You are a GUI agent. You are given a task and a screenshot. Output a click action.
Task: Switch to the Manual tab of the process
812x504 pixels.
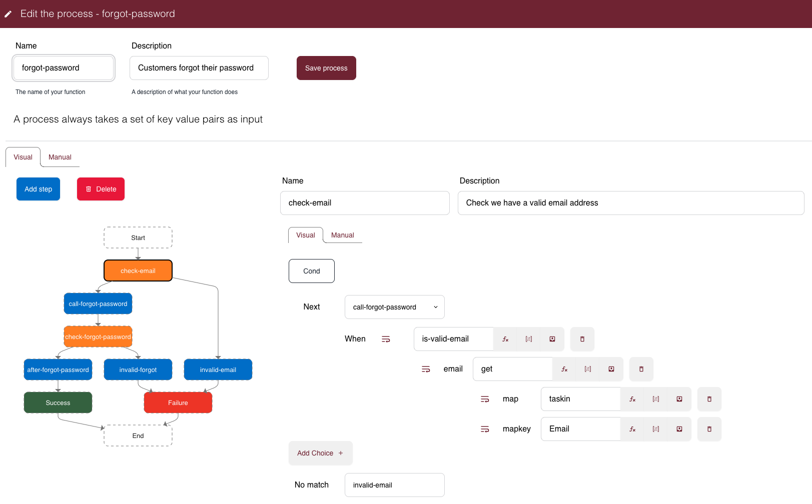(60, 157)
